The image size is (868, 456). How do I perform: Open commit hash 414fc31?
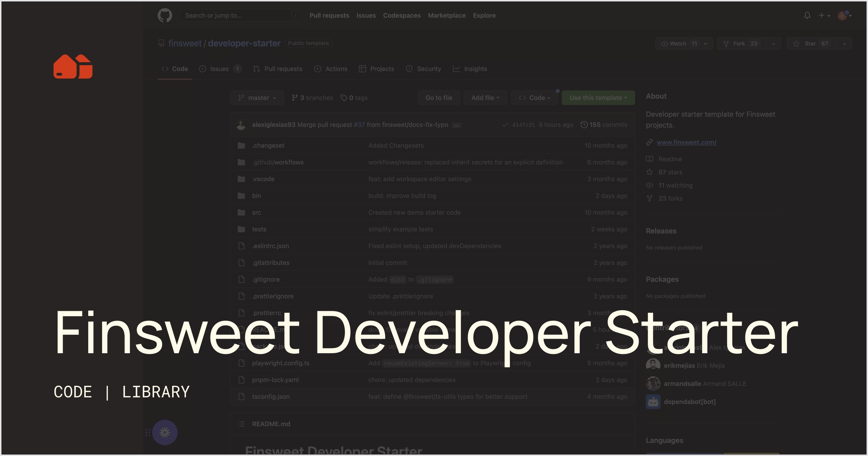523,125
